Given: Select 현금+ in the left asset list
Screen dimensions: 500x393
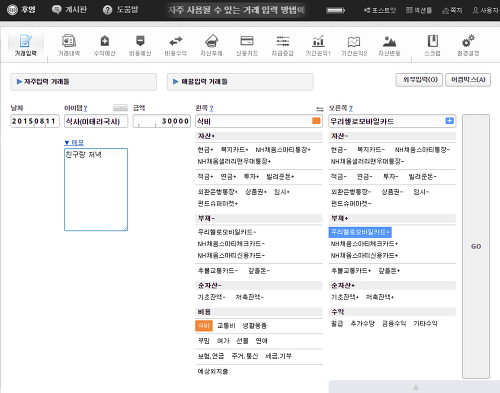Looking at the screenshot, I should coord(205,150).
